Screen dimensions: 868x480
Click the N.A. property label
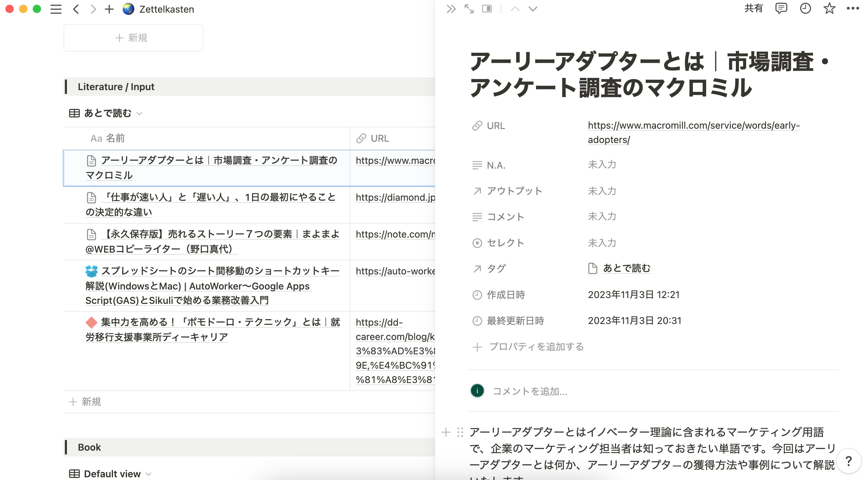click(x=496, y=166)
